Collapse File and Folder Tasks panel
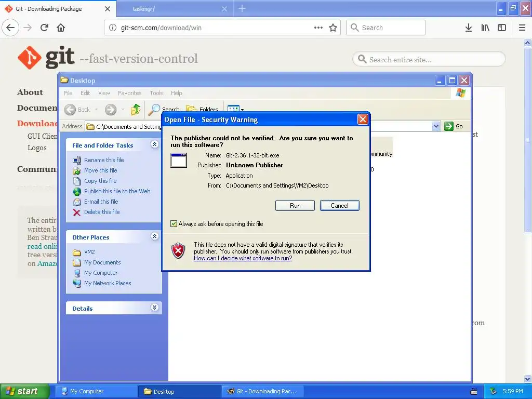 pyautogui.click(x=154, y=144)
